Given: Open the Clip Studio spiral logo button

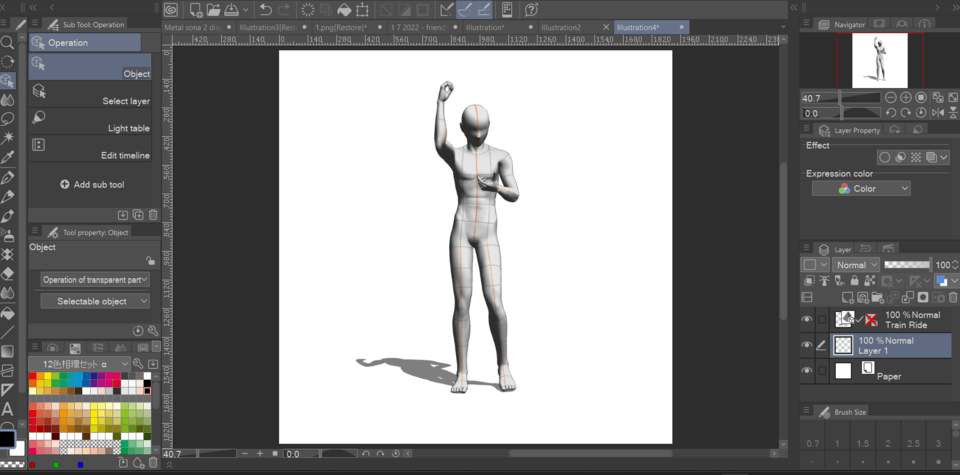Looking at the screenshot, I should (x=171, y=9).
